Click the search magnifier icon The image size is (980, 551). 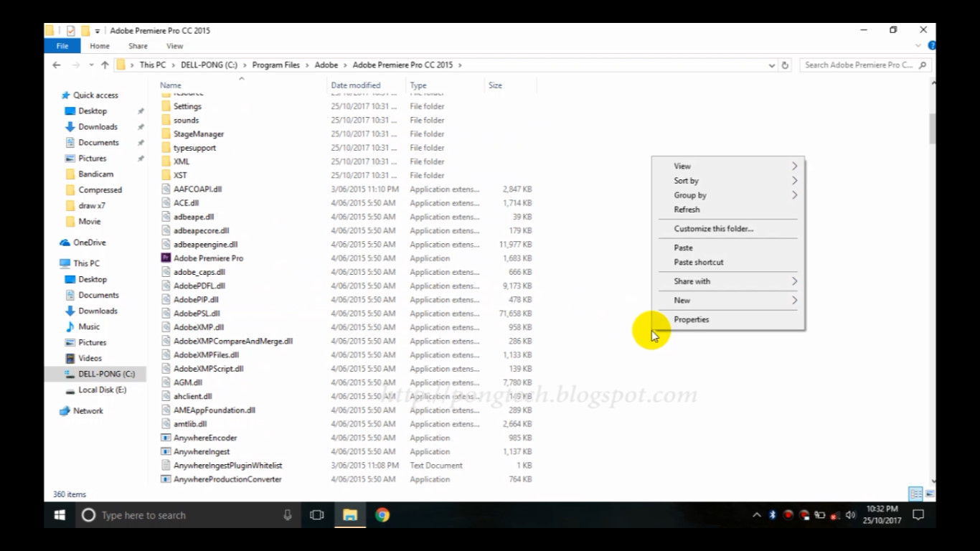coord(923,65)
